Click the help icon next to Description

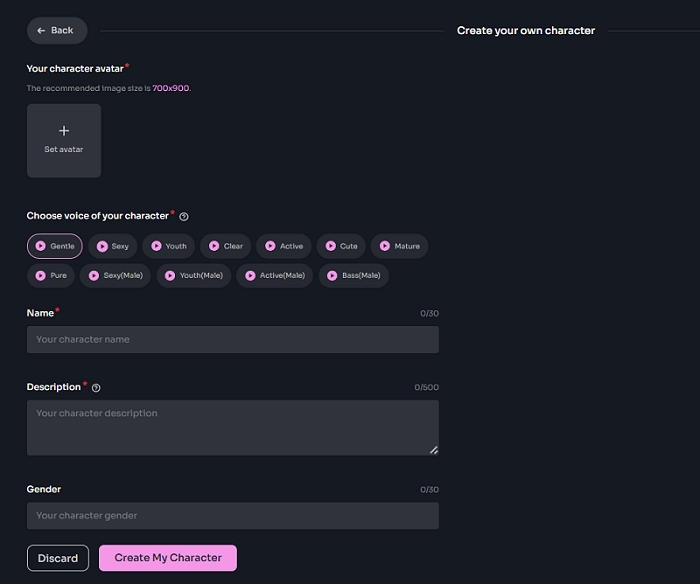click(96, 388)
